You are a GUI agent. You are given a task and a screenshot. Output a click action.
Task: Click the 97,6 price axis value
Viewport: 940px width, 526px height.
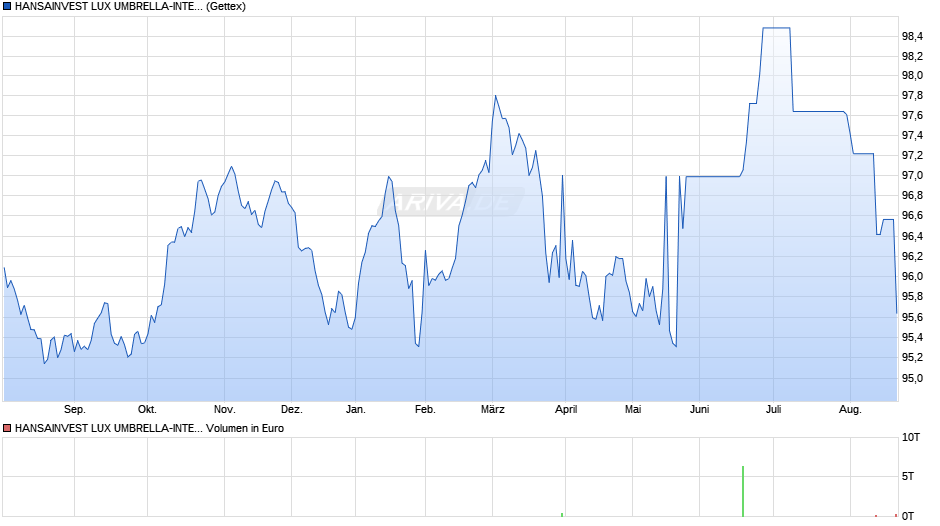[912, 116]
